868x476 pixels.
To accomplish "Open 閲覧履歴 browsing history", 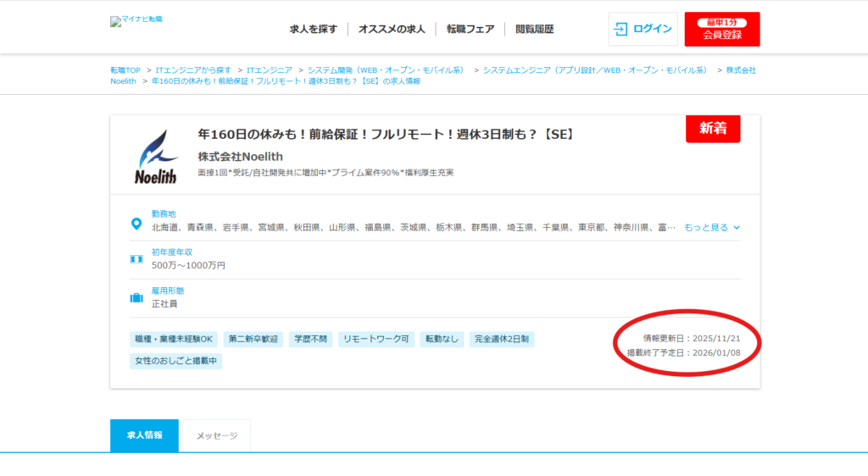I will (534, 29).
